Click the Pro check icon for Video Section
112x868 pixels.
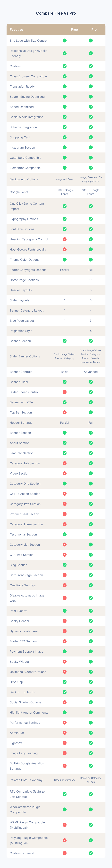pos(91,473)
